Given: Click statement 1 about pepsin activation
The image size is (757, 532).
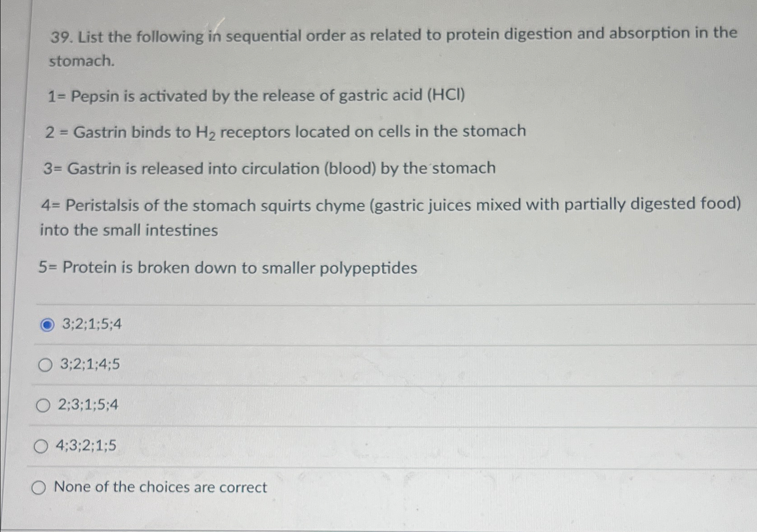Looking at the screenshot, I should tap(256, 95).
